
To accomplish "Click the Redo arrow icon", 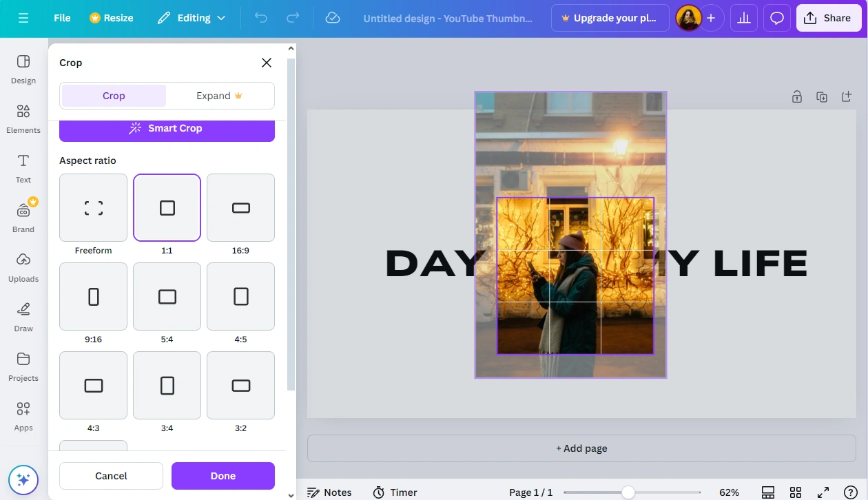I will tap(293, 18).
